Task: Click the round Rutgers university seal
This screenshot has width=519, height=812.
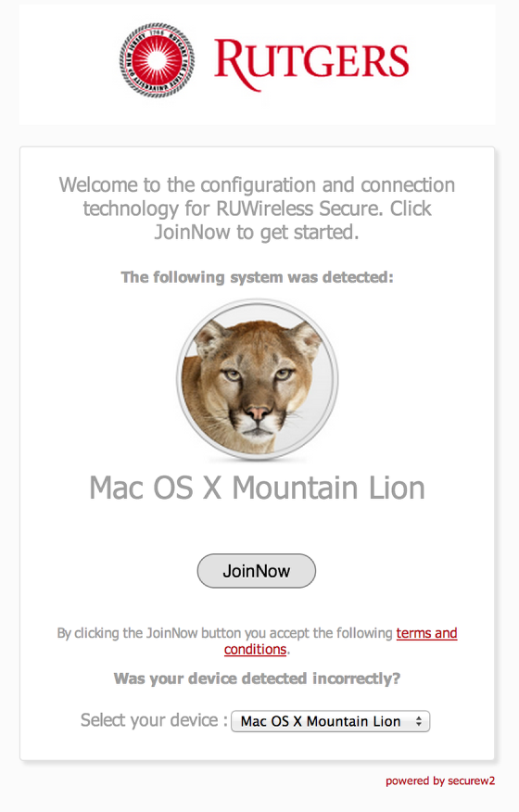Action: pyautogui.click(x=157, y=60)
